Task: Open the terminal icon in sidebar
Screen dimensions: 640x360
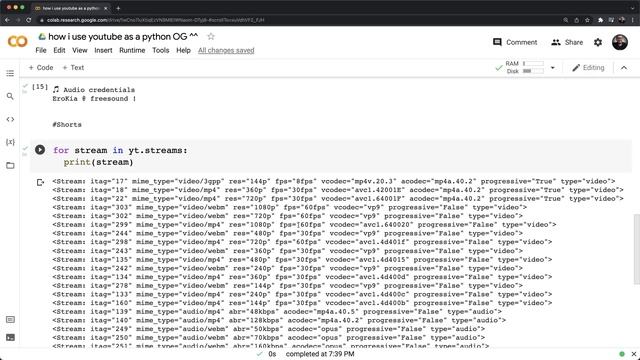Action: pyautogui.click(x=10, y=338)
